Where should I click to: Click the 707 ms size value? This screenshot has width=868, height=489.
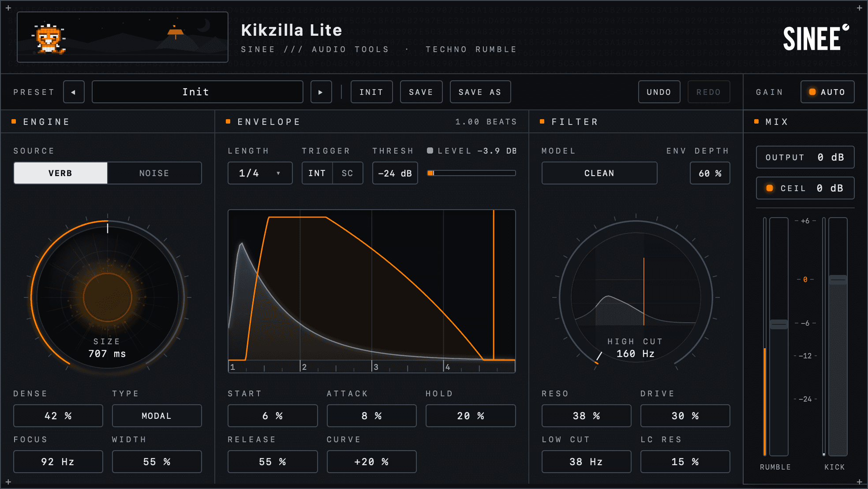[107, 354]
